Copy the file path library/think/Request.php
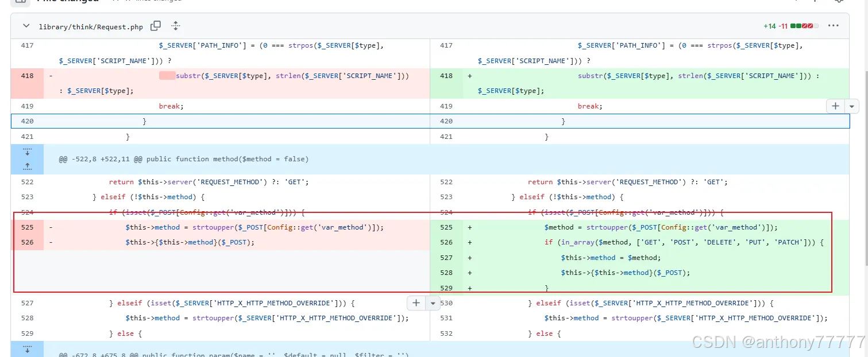Viewport: 868px width, 357px height. point(155,26)
